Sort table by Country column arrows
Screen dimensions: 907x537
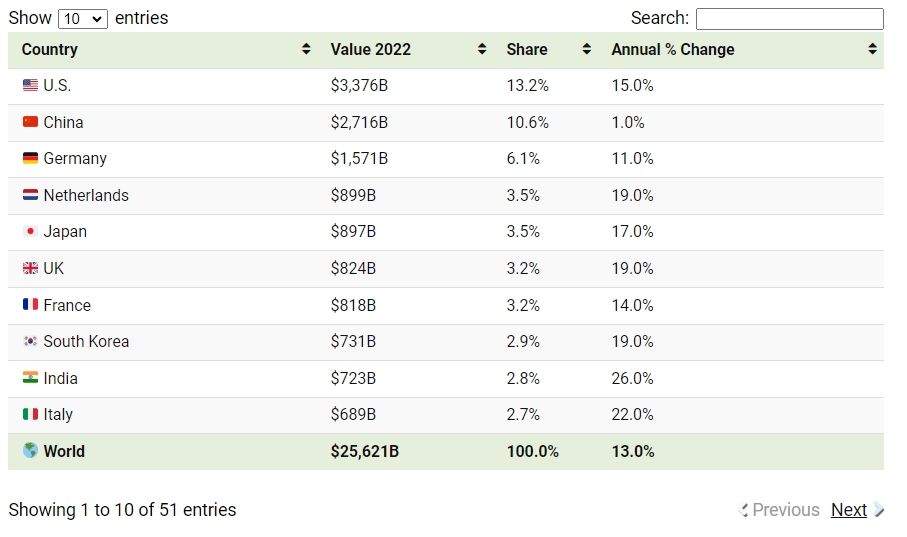(x=306, y=49)
